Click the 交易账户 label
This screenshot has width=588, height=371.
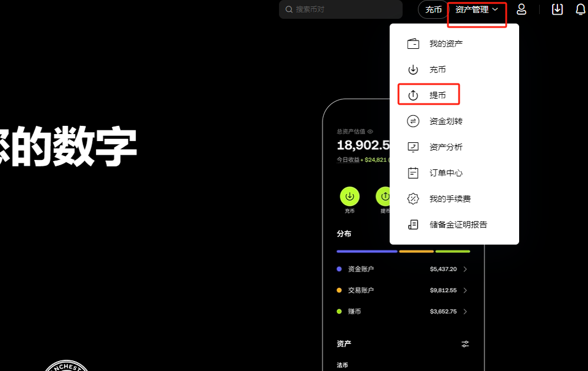(x=361, y=290)
